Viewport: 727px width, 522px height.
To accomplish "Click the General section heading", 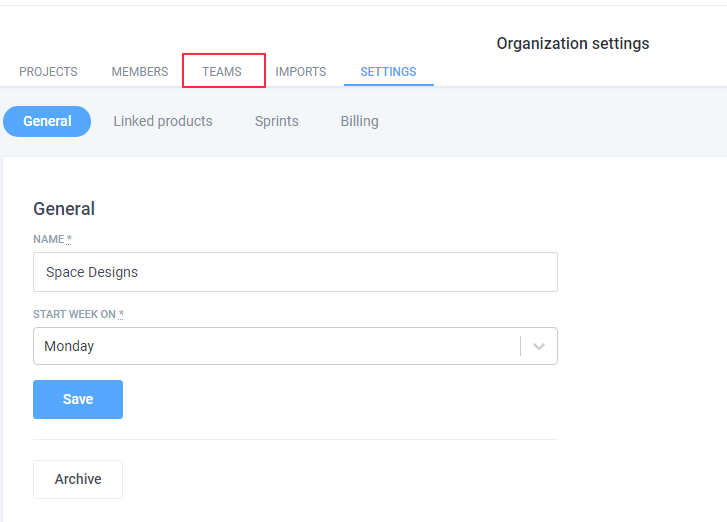I will [64, 209].
